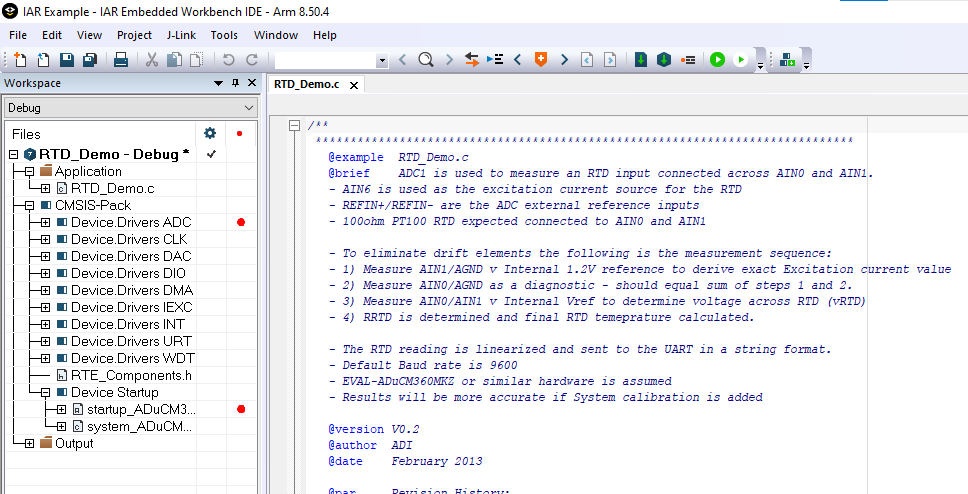Expand Device.Drivers DIO node

(x=46, y=273)
